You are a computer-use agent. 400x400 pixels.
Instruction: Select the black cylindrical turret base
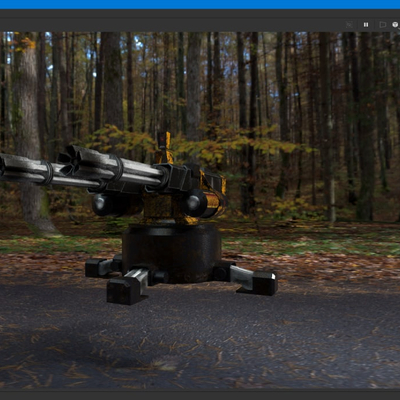click(171, 253)
